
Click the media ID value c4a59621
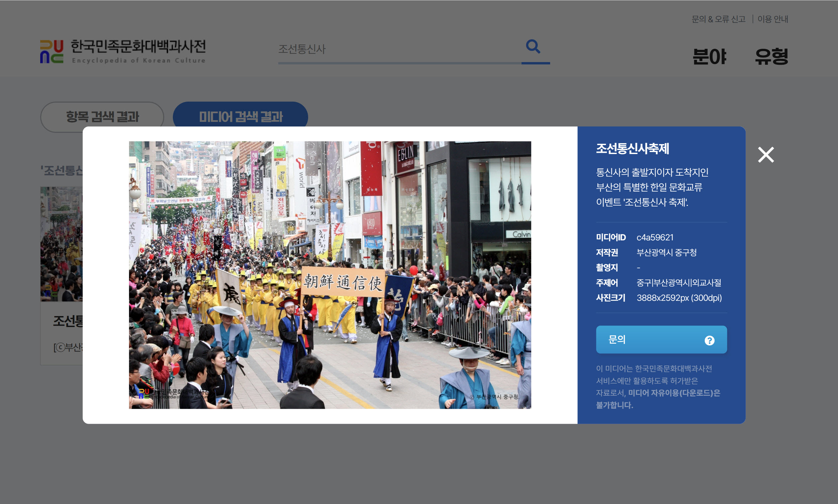[x=655, y=237]
